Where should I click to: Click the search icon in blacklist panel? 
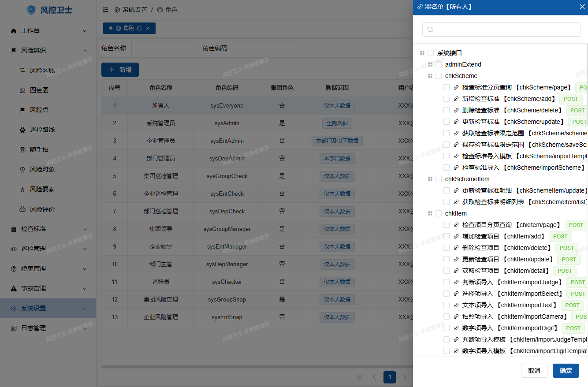[x=430, y=30]
